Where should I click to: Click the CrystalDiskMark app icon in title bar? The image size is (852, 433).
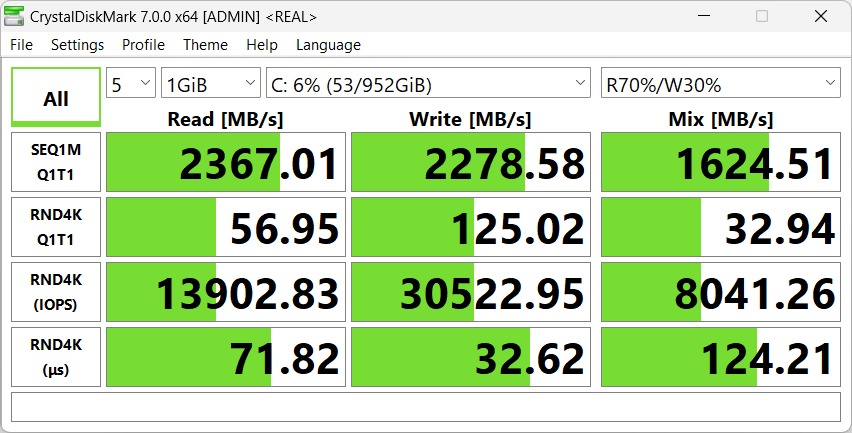tap(14, 16)
